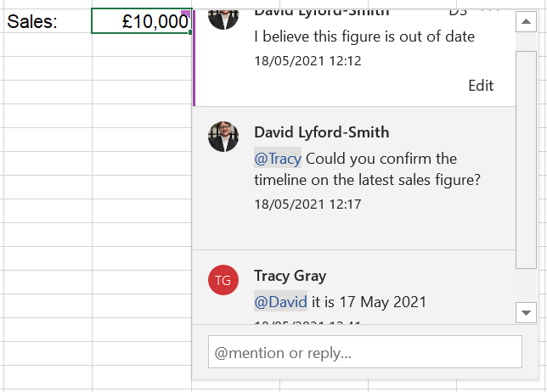Viewport: 547px width, 392px height.
Task: Select the £10,000 sales cell
Action: (141, 22)
